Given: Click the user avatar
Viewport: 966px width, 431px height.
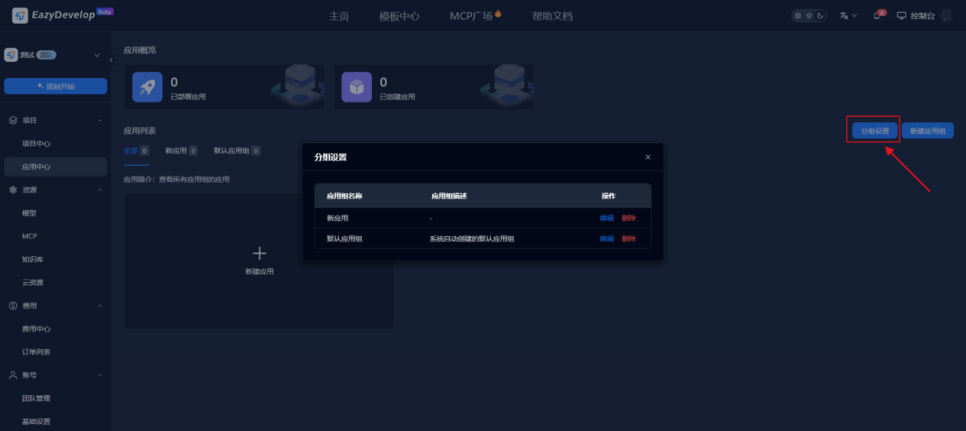Looking at the screenshot, I should (x=947, y=16).
